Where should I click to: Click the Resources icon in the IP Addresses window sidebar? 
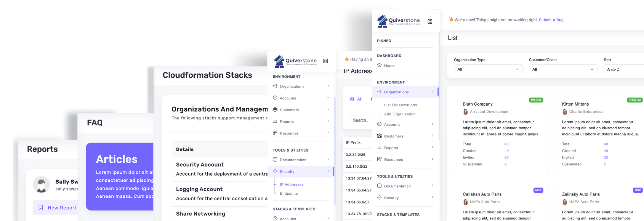tap(275, 133)
